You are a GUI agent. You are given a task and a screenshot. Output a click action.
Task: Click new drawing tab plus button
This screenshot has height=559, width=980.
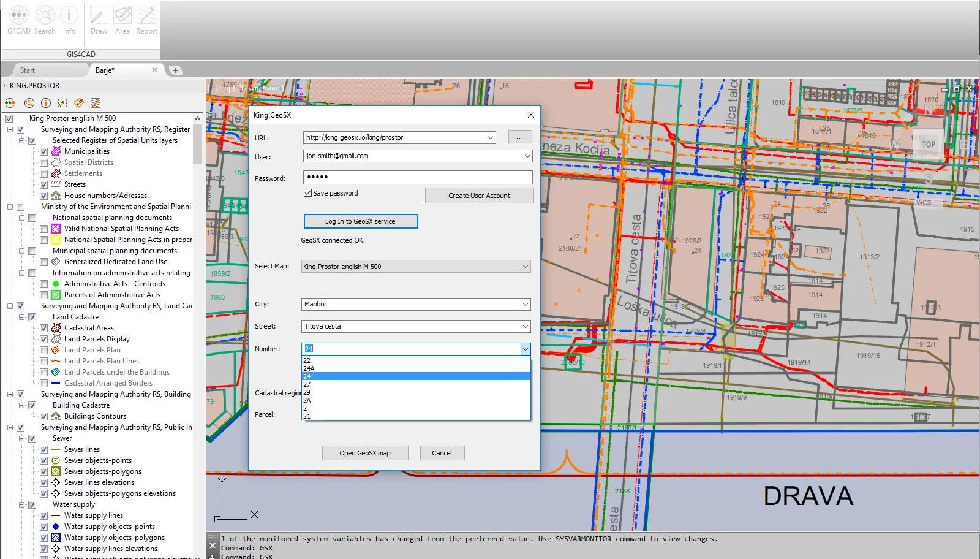tap(176, 70)
